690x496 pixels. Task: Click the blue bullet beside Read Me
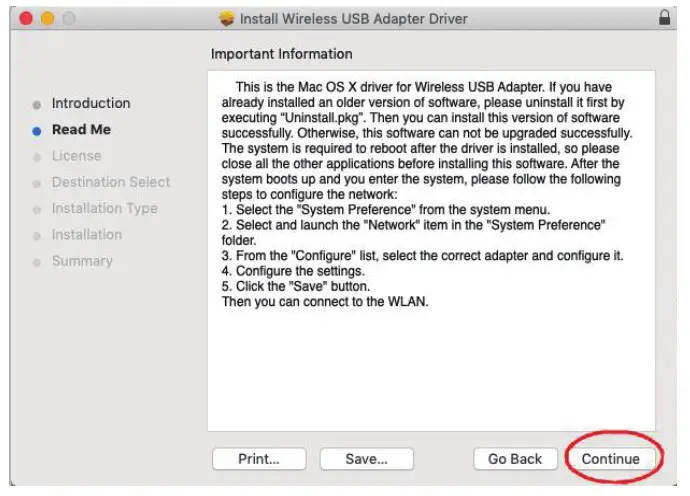[x=37, y=130]
